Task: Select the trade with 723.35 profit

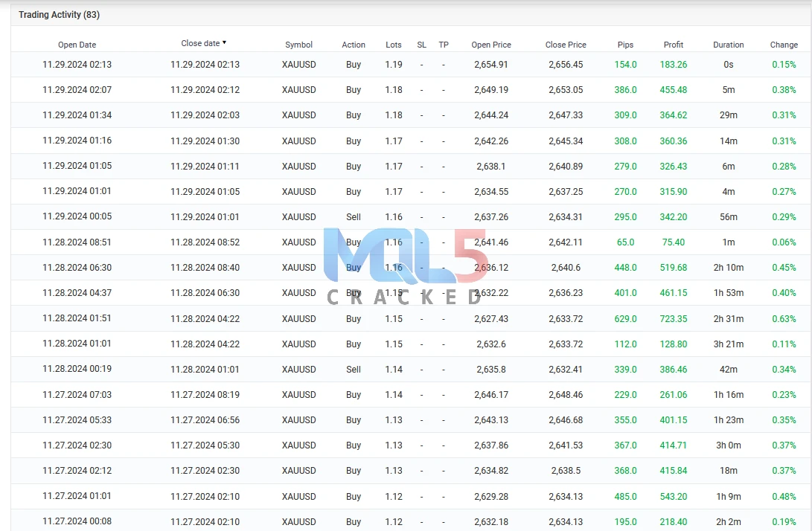Action: point(674,318)
